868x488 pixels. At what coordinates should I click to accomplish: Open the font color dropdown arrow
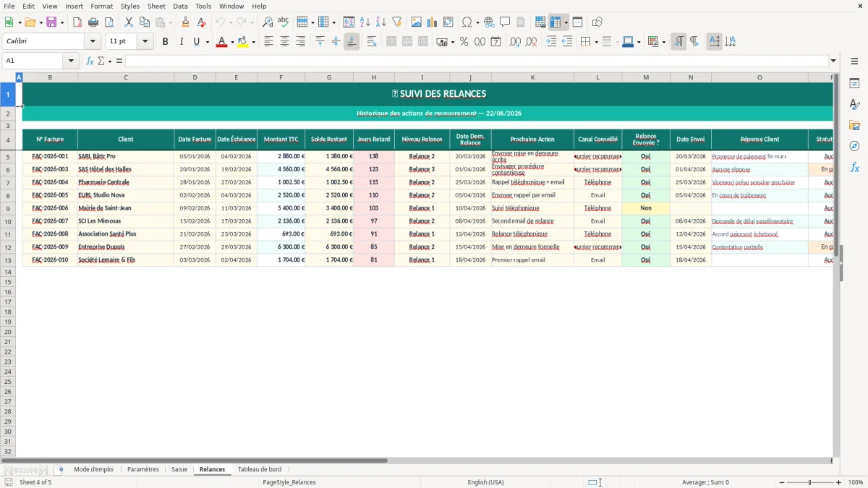click(x=232, y=42)
